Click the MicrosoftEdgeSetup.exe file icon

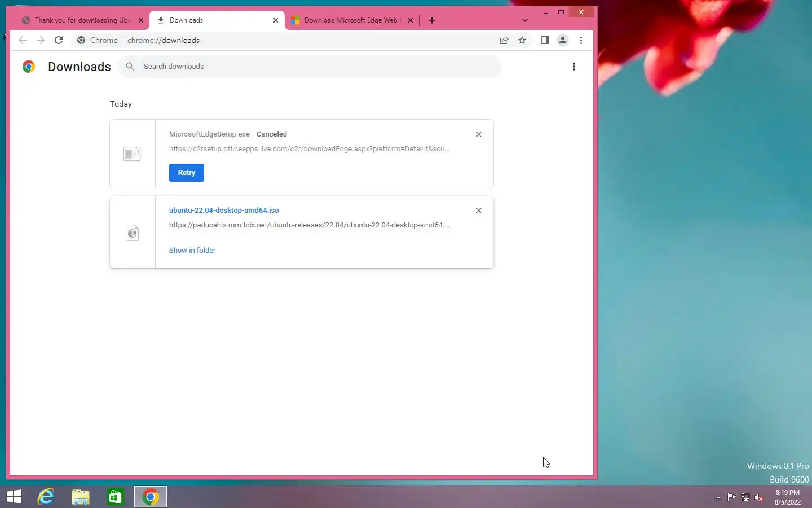[132, 154]
